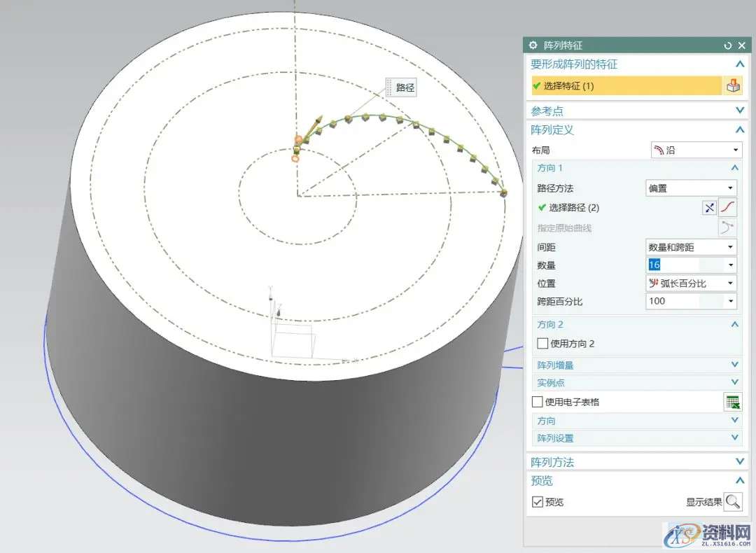Open the 位置 dropdown showing 弧长百分比
Viewport: 756px width, 553px height.
click(x=691, y=283)
